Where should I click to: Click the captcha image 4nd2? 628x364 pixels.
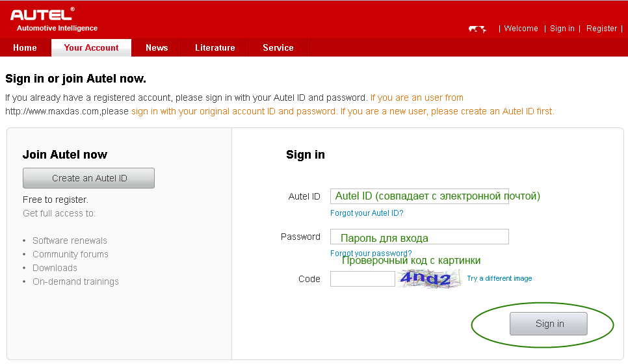pos(429,279)
